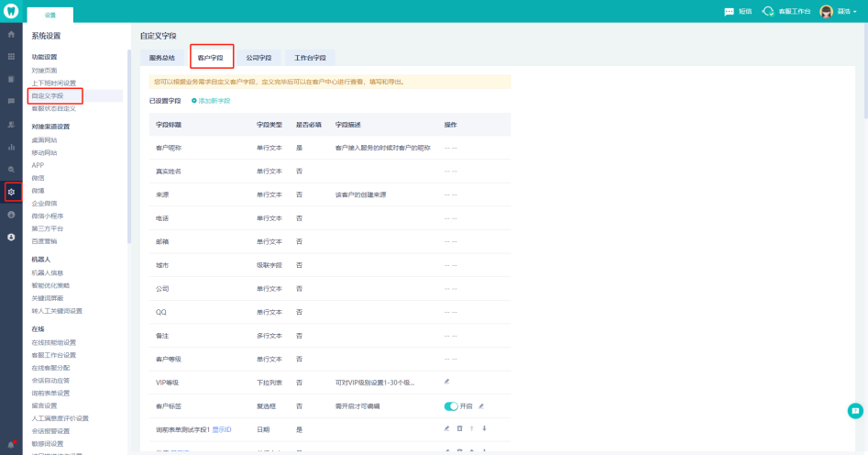Open 会话自动应答 in sidebar
Screen dimensions: 868x455
click(50, 381)
